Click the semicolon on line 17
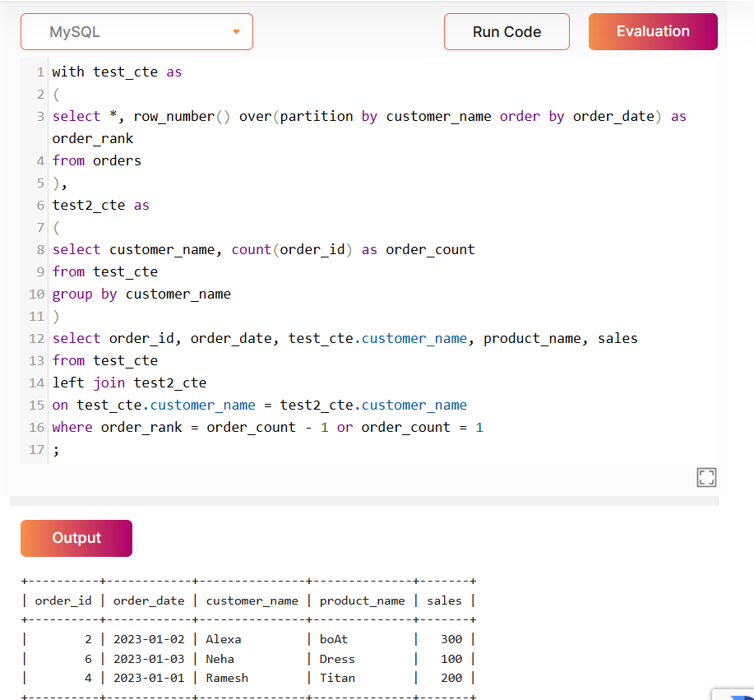 click(x=56, y=450)
